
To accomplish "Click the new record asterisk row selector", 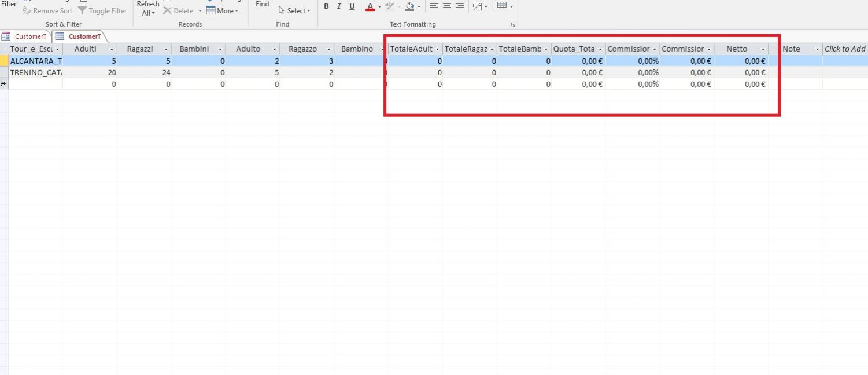I will (4, 84).
